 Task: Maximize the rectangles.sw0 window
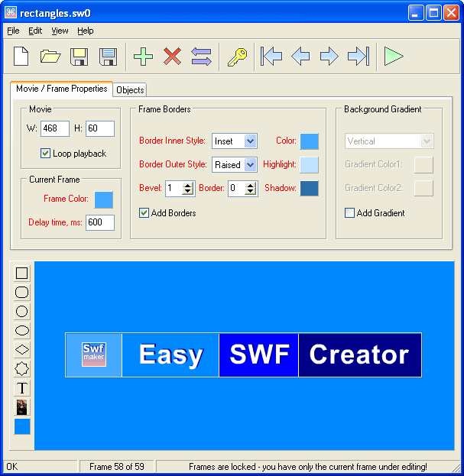click(x=433, y=13)
